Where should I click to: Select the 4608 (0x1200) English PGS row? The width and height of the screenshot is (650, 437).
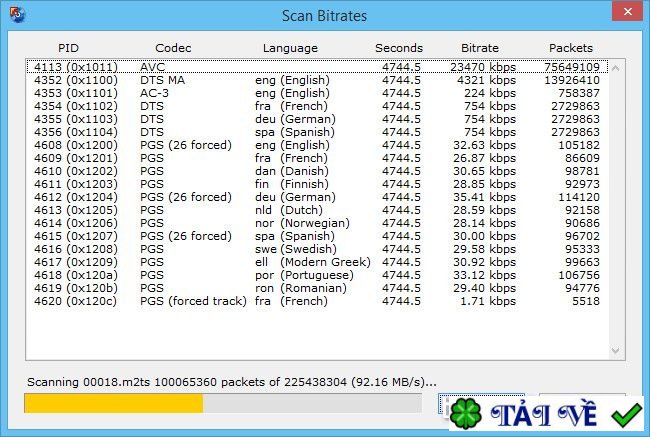coord(317,145)
